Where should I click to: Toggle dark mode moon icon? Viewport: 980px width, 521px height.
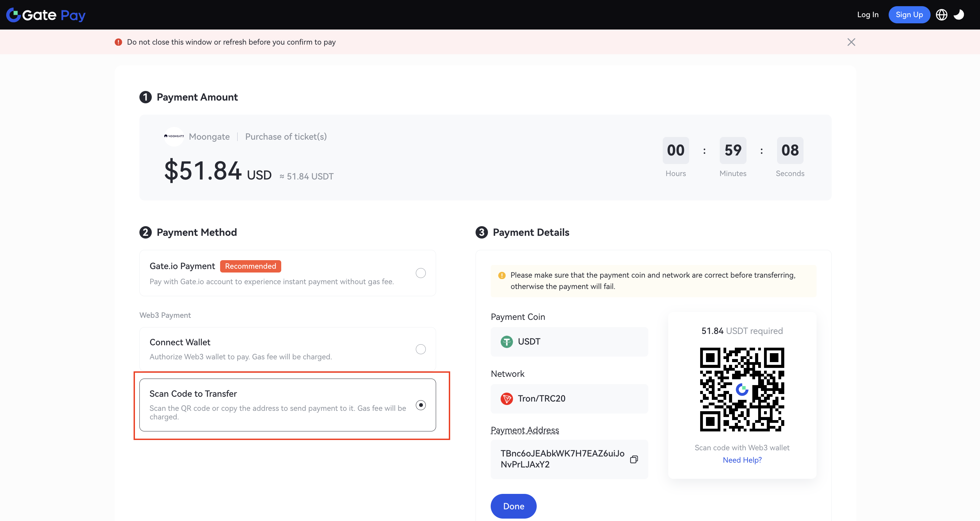click(x=959, y=15)
